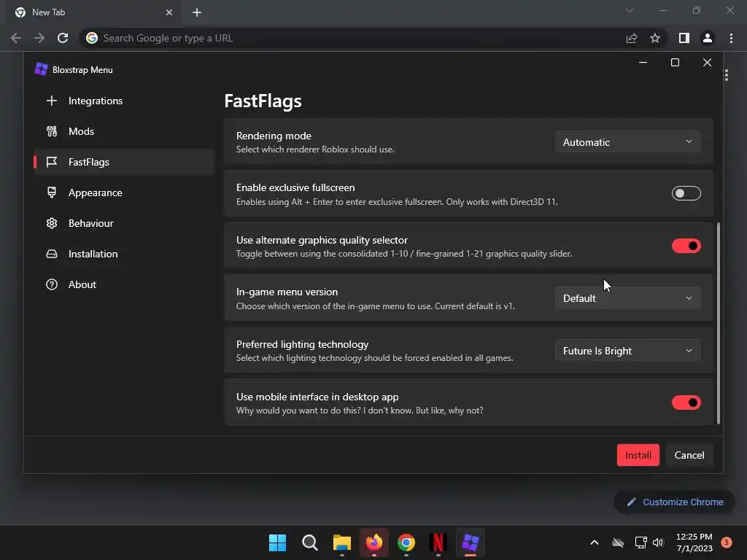Go forward in Chrome
Viewport: 747px width, 560px height.
(39, 38)
